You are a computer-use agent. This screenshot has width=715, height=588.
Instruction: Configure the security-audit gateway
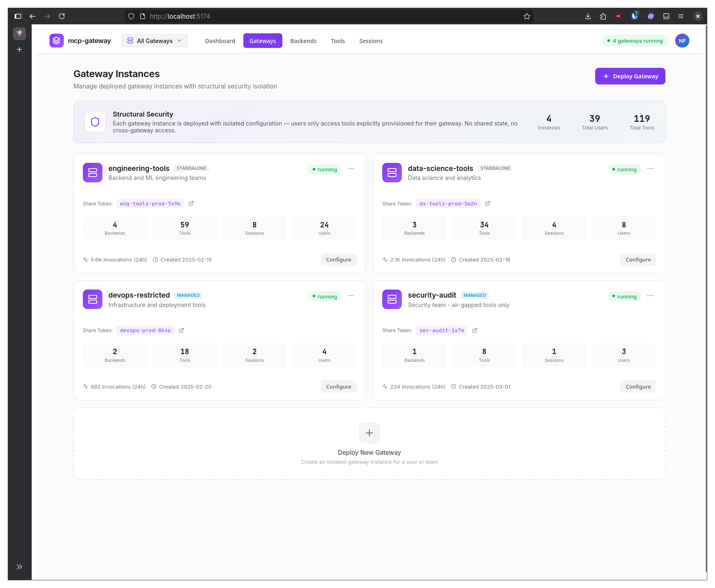point(638,387)
